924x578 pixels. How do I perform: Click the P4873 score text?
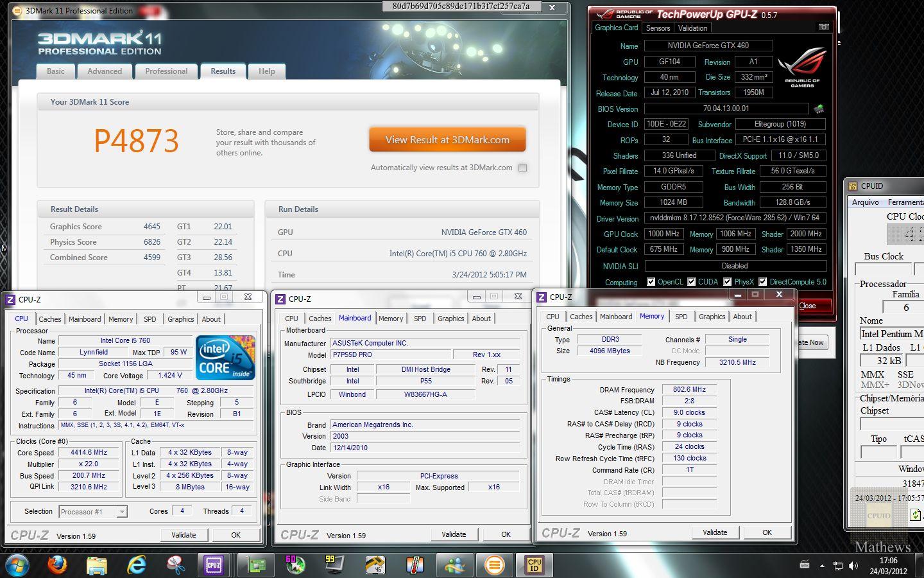(x=137, y=141)
